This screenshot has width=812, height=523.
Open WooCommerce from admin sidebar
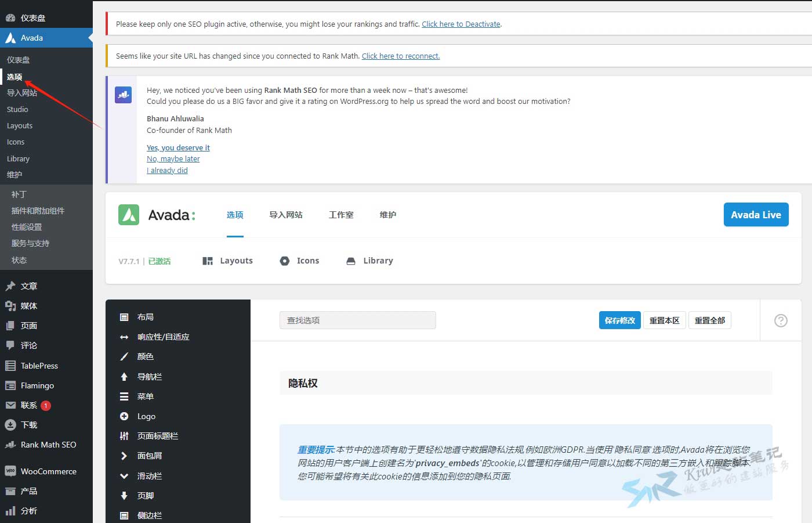49,471
